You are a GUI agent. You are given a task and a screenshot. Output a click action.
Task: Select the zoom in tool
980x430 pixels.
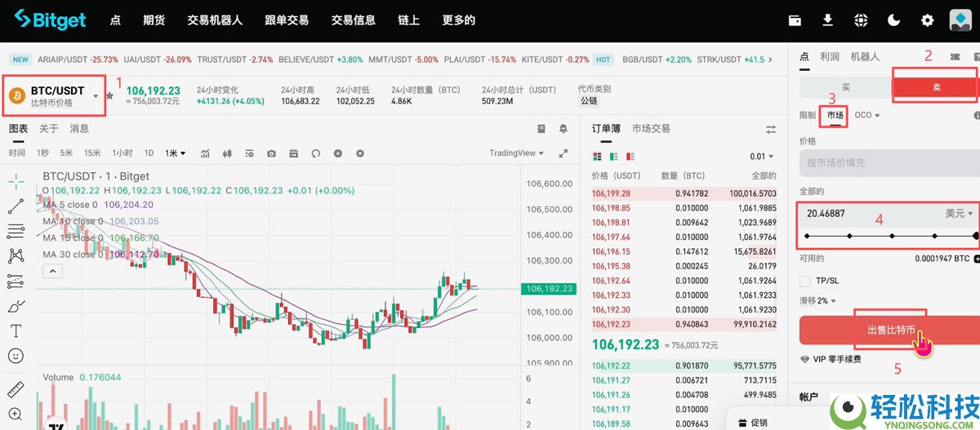16,414
